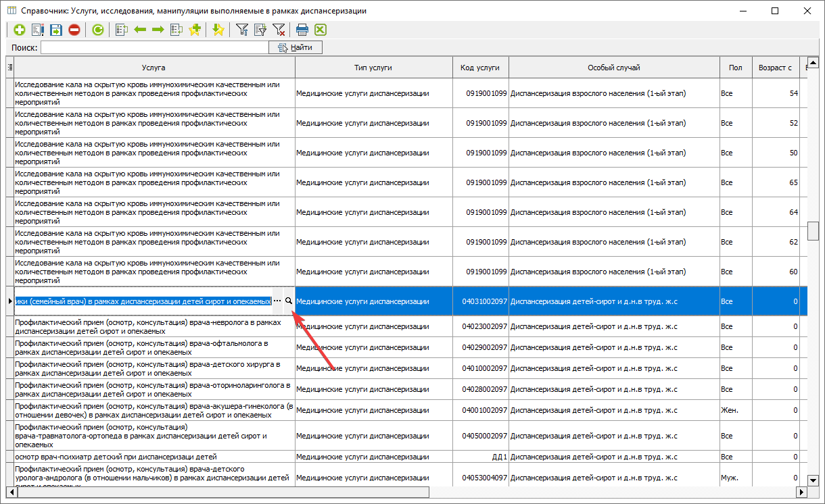825x504 pixels.
Task: Select the врача-детского хирурга service row
Action: point(406,369)
